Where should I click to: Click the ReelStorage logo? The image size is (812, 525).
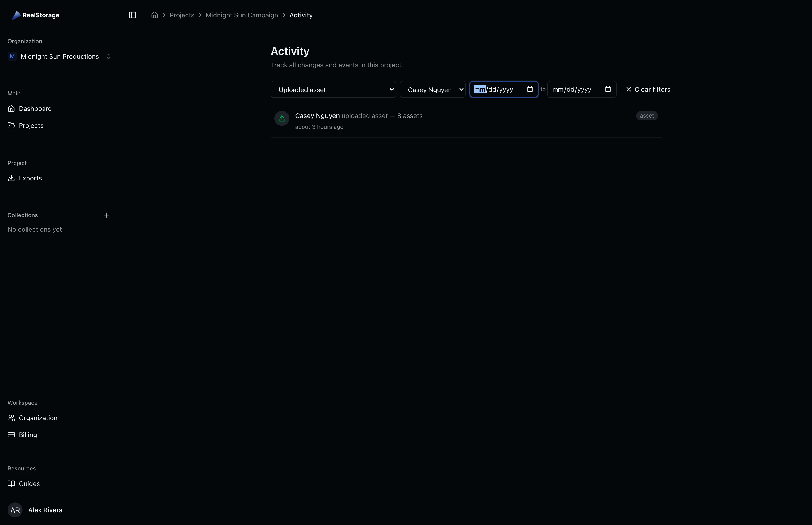click(35, 15)
